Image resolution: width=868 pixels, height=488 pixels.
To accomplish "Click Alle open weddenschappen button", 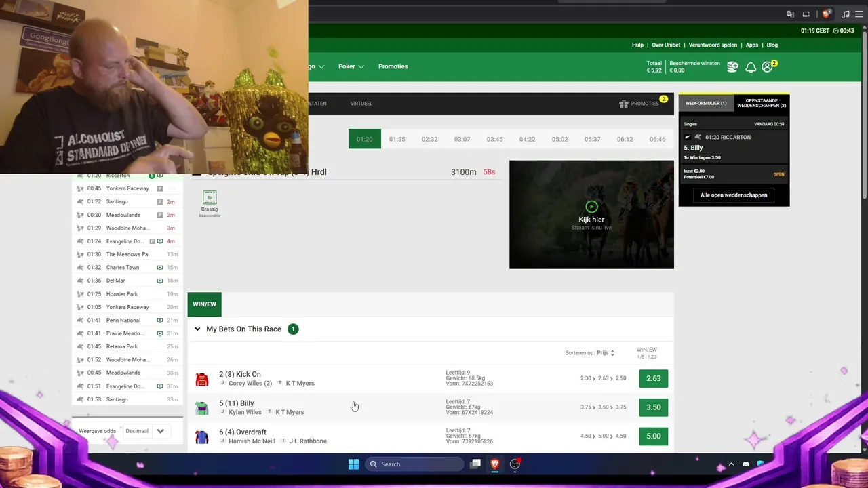I will tap(734, 195).
